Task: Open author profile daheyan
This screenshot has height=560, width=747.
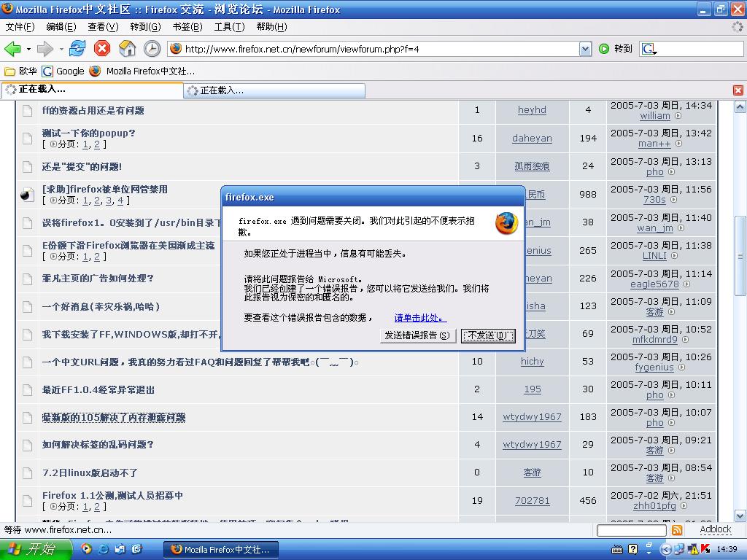Action: 532,138
